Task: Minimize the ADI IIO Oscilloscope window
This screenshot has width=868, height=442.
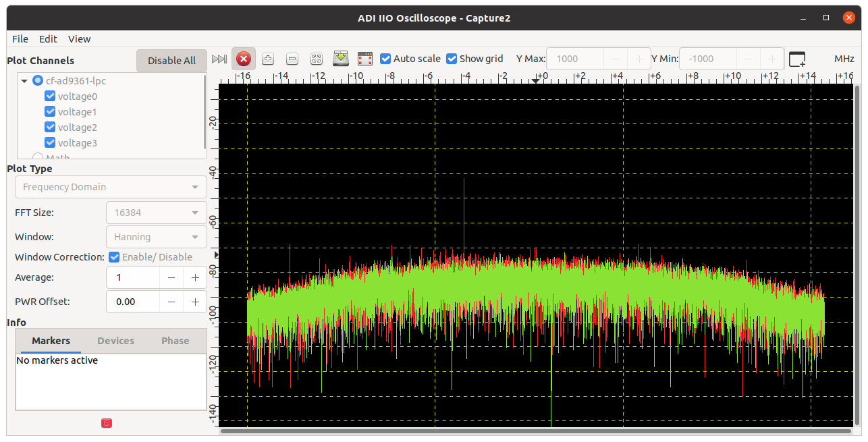Action: (x=803, y=18)
